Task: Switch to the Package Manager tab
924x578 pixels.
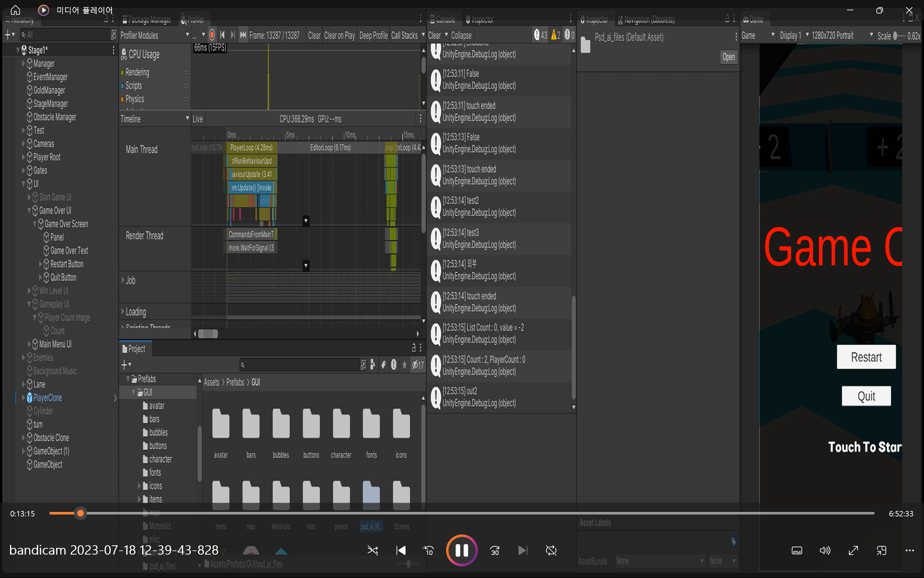Action: click(147, 20)
